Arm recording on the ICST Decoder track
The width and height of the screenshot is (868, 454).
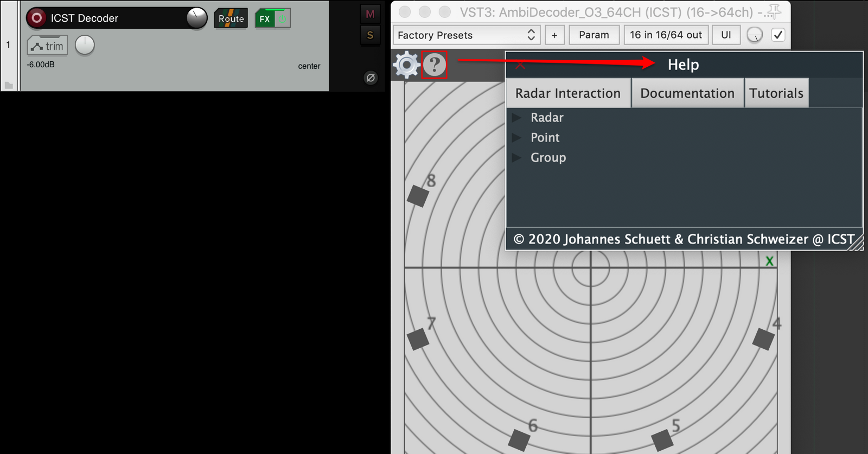pyautogui.click(x=36, y=18)
